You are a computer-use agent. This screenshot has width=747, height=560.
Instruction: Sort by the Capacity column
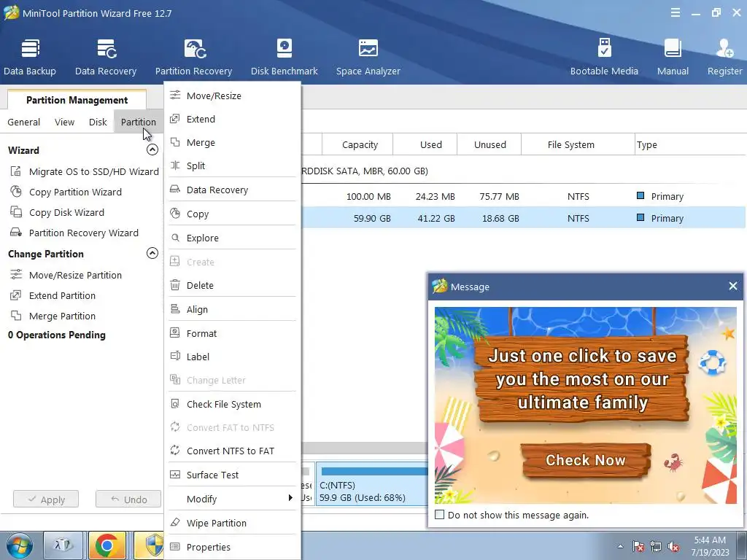360,145
